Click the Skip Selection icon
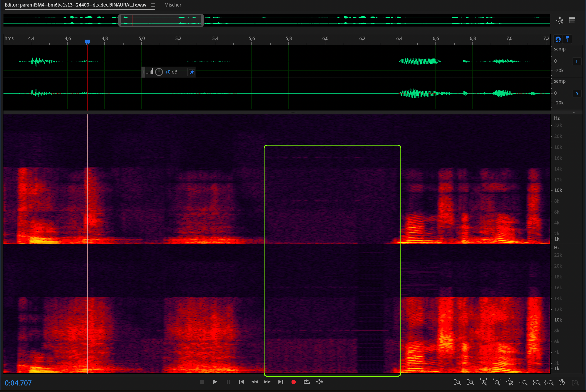Screen dimensions: 586x392 point(320,382)
